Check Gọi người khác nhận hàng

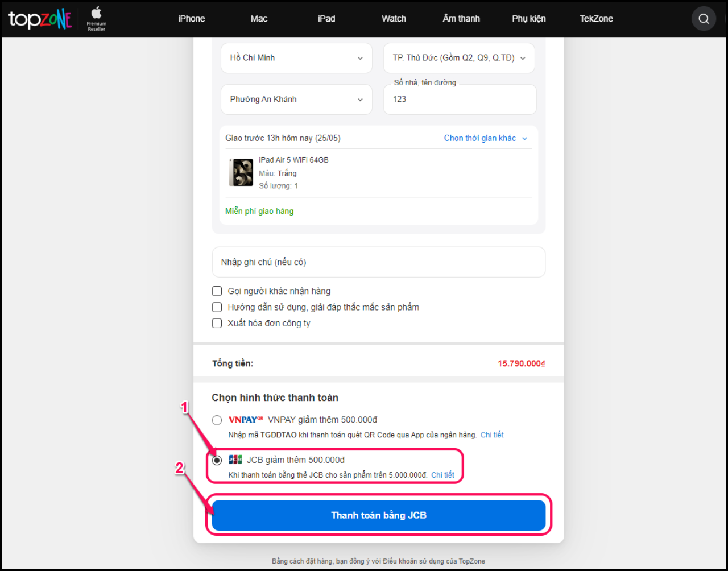click(217, 291)
